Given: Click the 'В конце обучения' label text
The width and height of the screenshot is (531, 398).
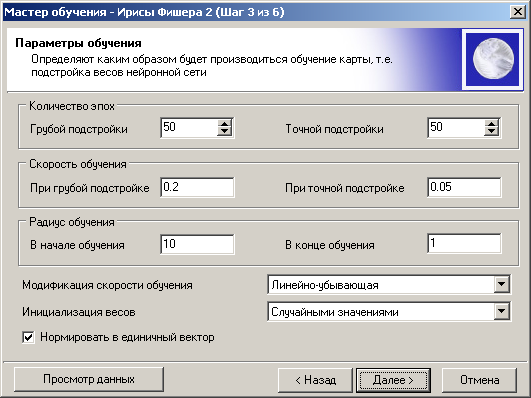Looking at the screenshot, I should 330,245.
